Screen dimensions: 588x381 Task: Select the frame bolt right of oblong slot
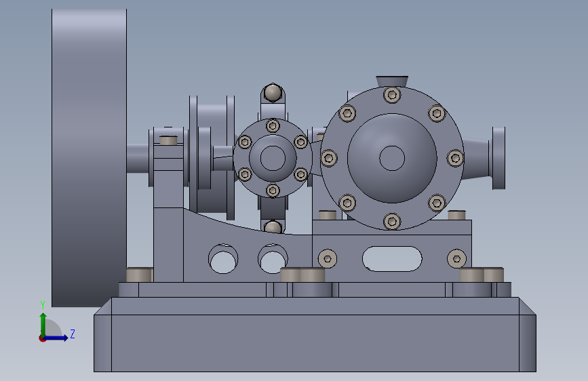click(x=456, y=259)
